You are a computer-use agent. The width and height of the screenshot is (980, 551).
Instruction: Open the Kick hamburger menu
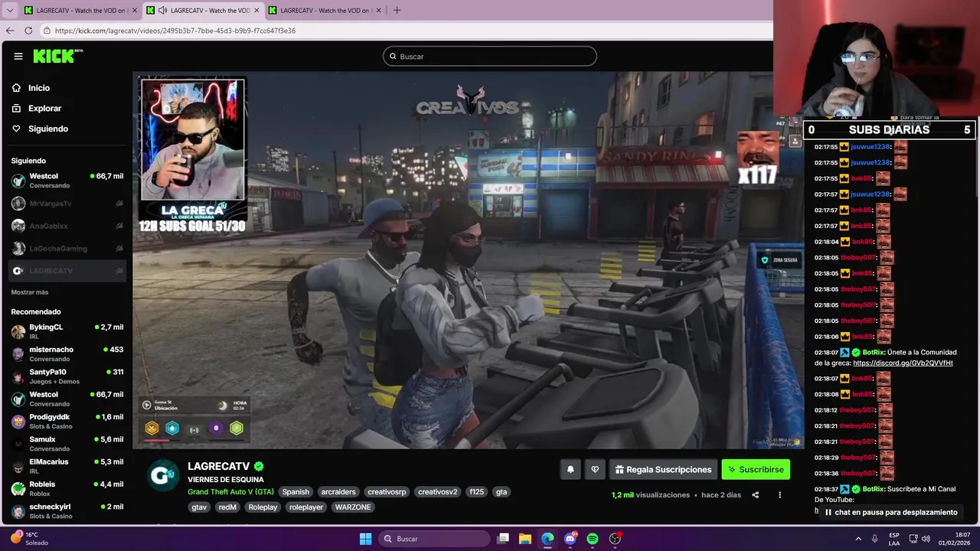pyautogui.click(x=18, y=56)
